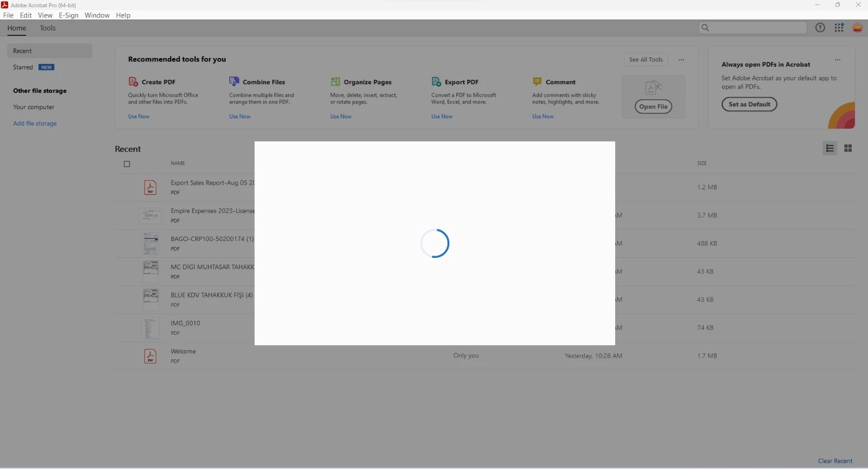Click the Export Sales Report PDF icon
868x469 pixels.
pyautogui.click(x=150, y=187)
